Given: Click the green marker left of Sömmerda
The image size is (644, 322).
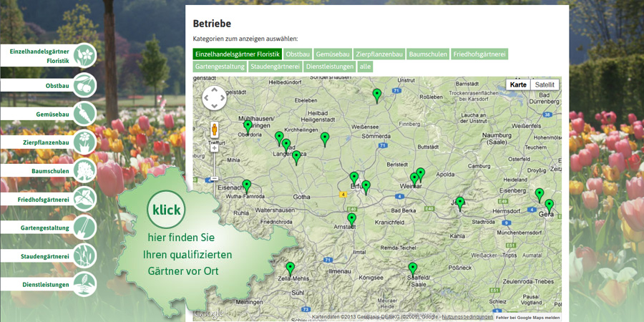Looking at the screenshot, I should pos(325,139).
